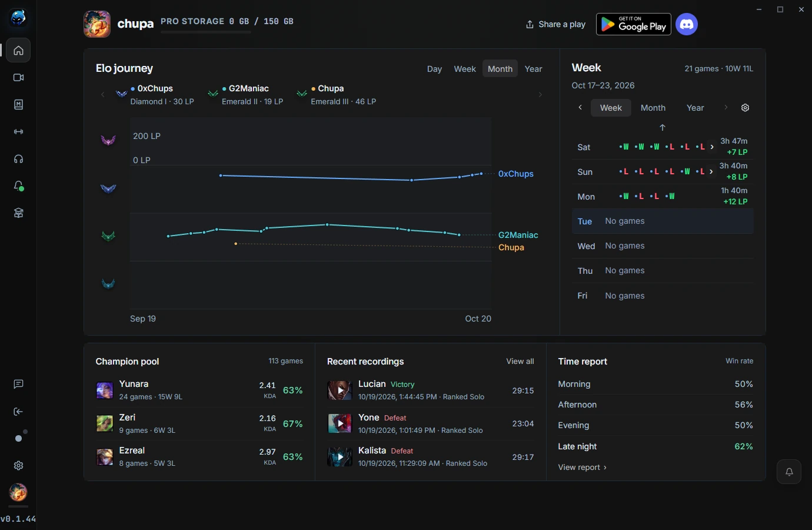
Task: Open the video recordings sidebar icon
Action: click(x=18, y=77)
